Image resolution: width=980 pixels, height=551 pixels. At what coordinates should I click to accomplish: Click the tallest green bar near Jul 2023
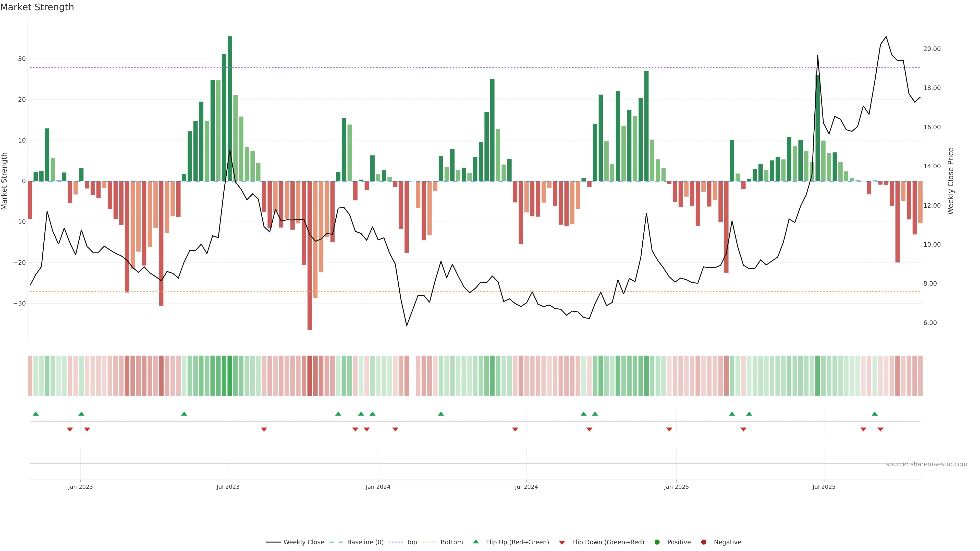230,108
